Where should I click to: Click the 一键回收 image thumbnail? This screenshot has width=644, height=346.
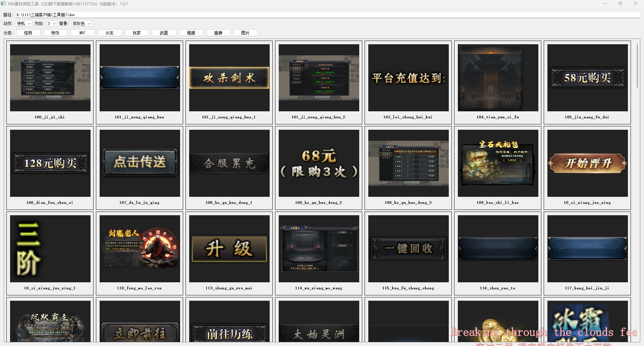[x=409, y=249]
